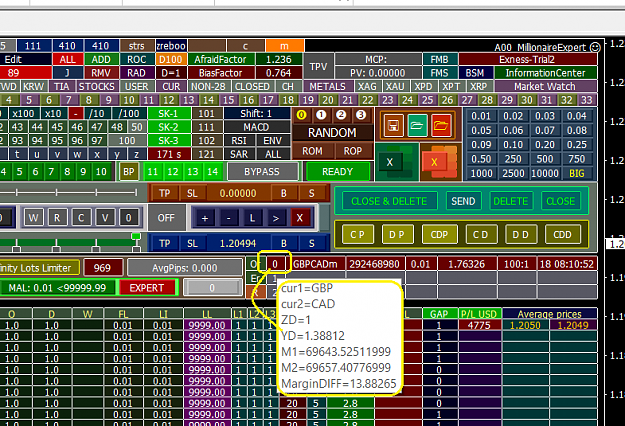Click the smiley face beside A00_MillionaireExpert
Viewport: 625px width, 426px height.
click(x=595, y=47)
